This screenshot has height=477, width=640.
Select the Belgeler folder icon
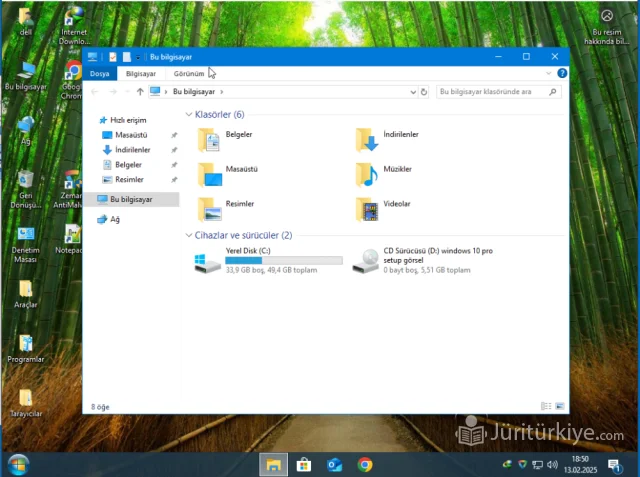[209, 140]
